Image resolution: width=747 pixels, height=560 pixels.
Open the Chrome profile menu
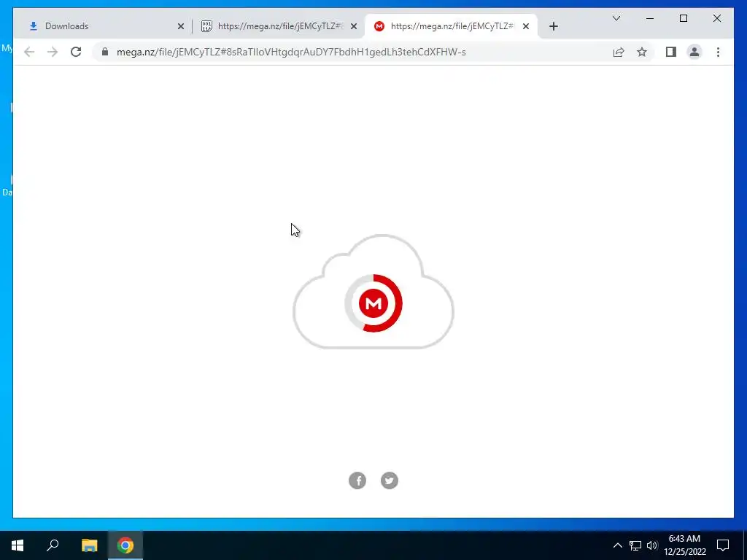pyautogui.click(x=694, y=52)
